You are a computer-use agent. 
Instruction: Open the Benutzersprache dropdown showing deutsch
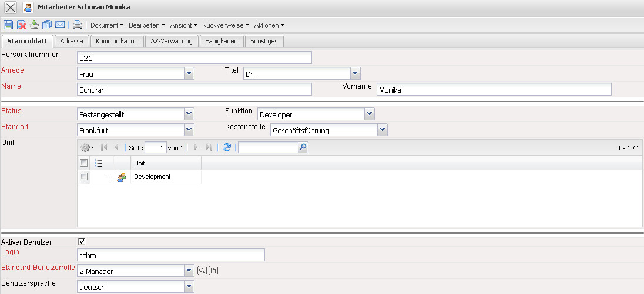[189, 287]
